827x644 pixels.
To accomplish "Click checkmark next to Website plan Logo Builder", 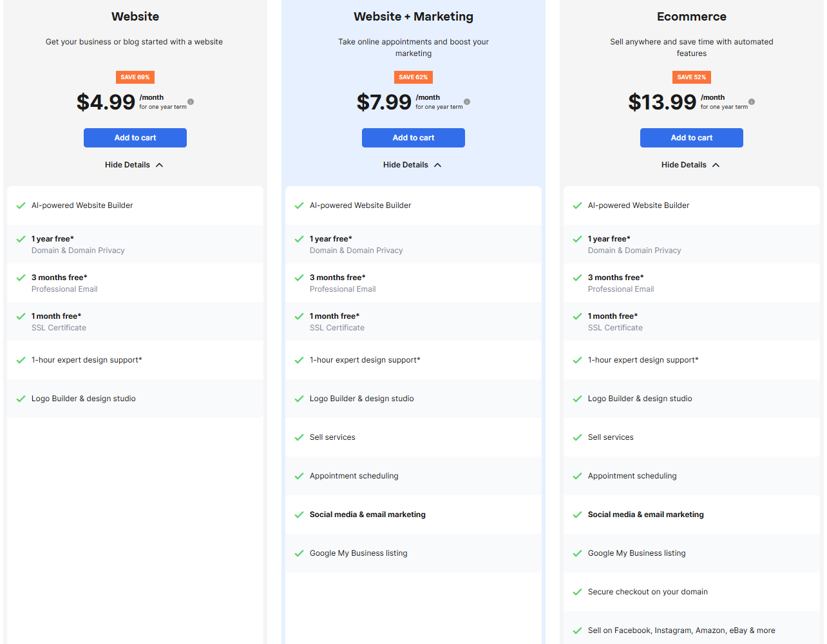I will click(x=21, y=399).
